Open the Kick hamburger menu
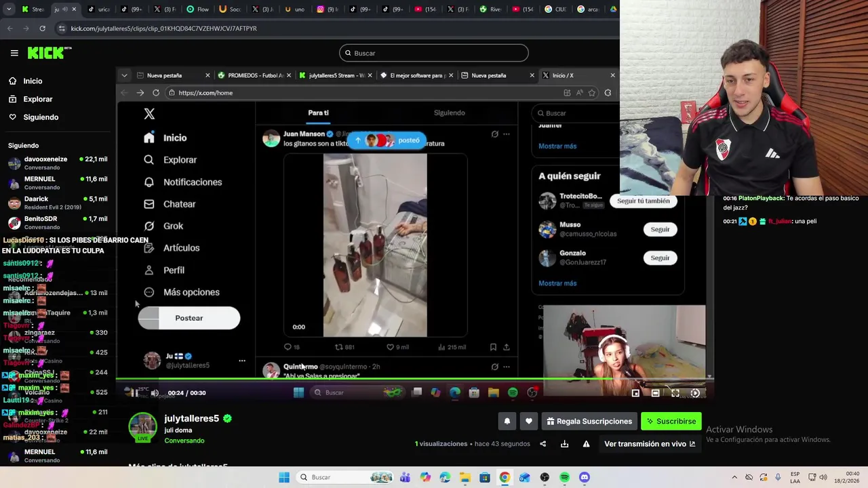The height and width of the screenshot is (488, 868). coord(14,53)
